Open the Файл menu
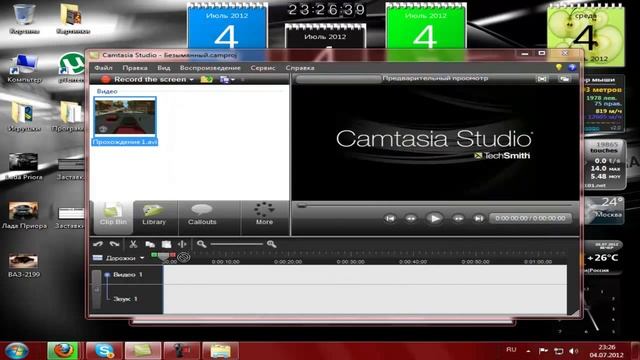Viewport: 640px width, 360px height. pos(103,68)
